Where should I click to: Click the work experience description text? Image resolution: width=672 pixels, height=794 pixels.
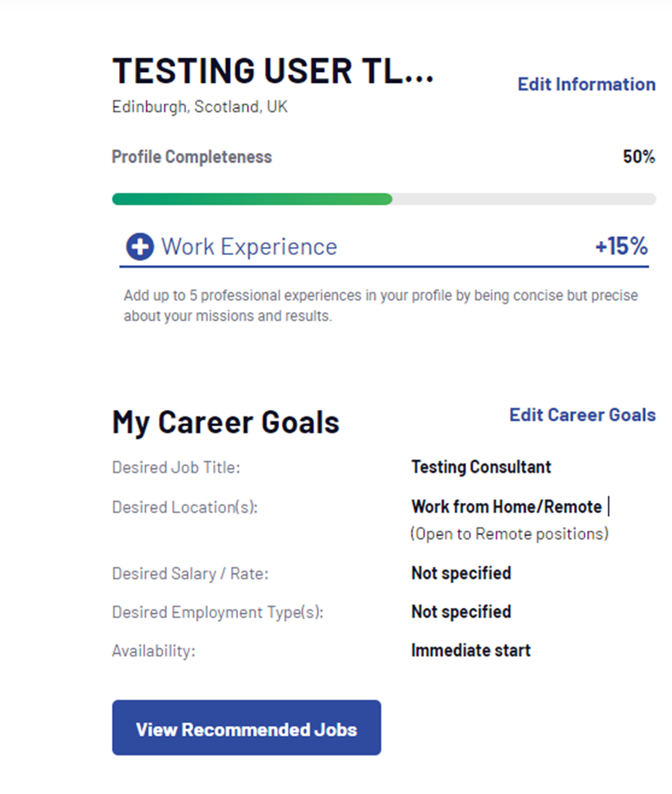(381, 306)
